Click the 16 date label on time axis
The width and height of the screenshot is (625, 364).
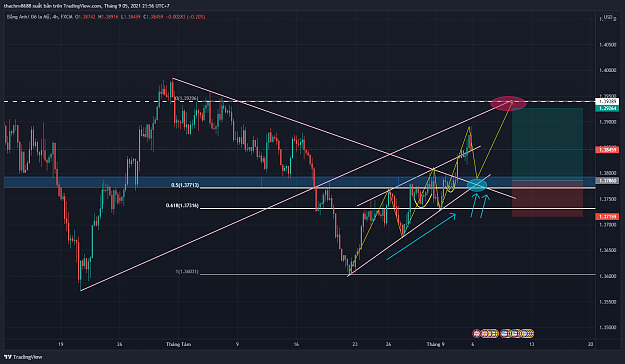pyautogui.click(x=296, y=344)
